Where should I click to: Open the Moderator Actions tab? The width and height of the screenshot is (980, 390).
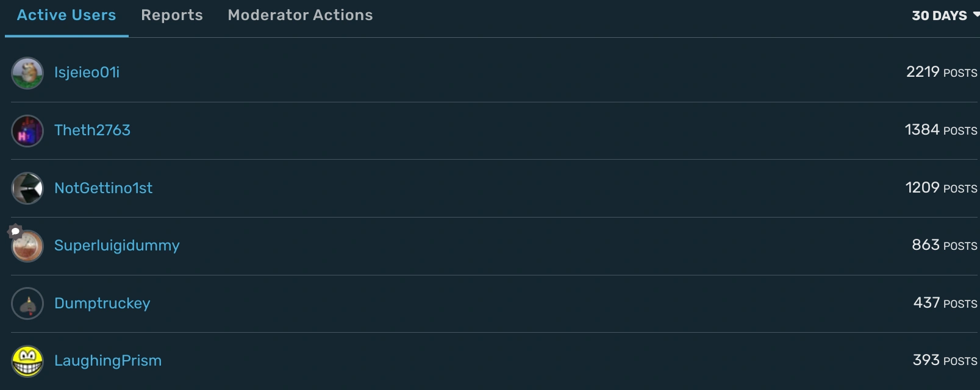click(300, 15)
